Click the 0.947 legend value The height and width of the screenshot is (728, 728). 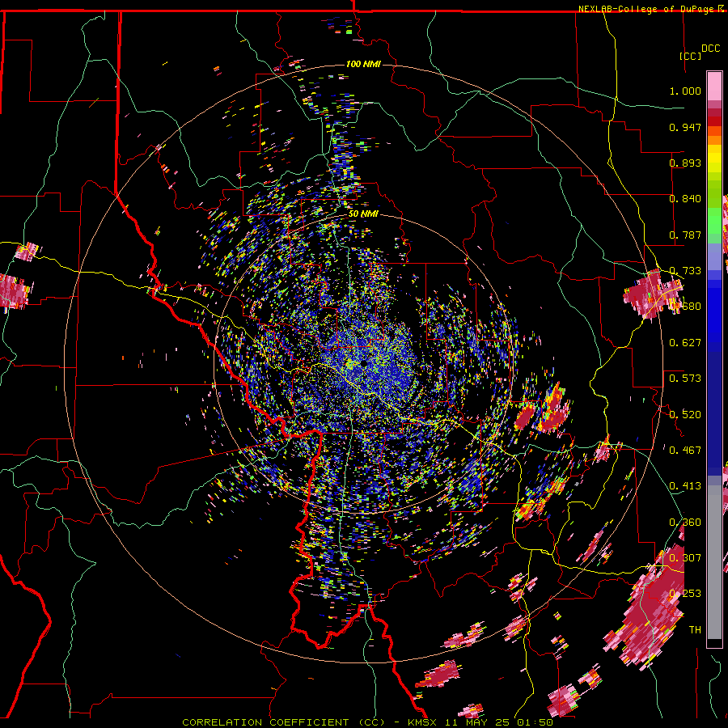685,127
